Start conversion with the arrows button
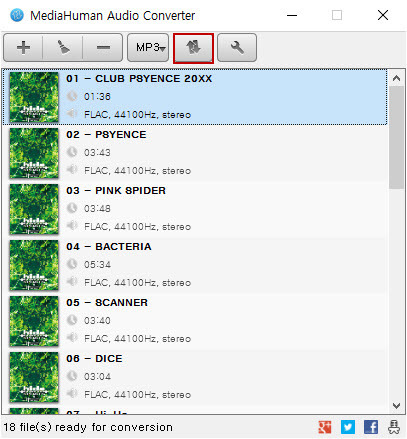Screen dimensions: 407x439 [193, 48]
